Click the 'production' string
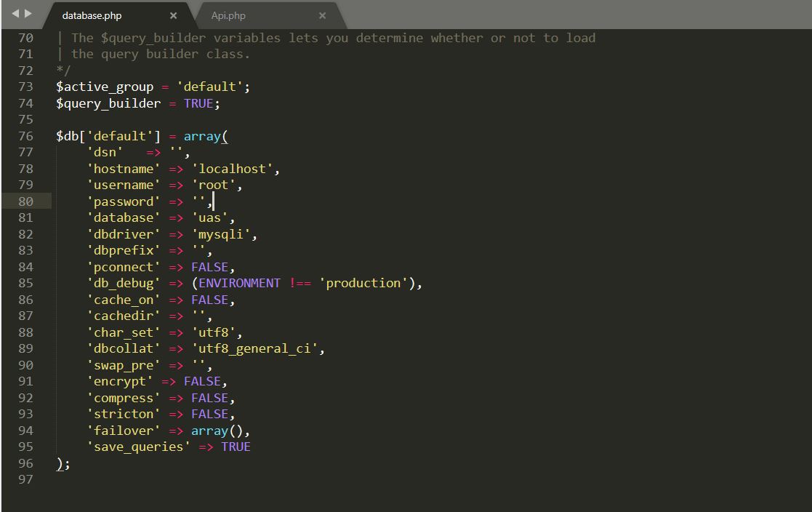The height and width of the screenshot is (512, 812). [363, 283]
